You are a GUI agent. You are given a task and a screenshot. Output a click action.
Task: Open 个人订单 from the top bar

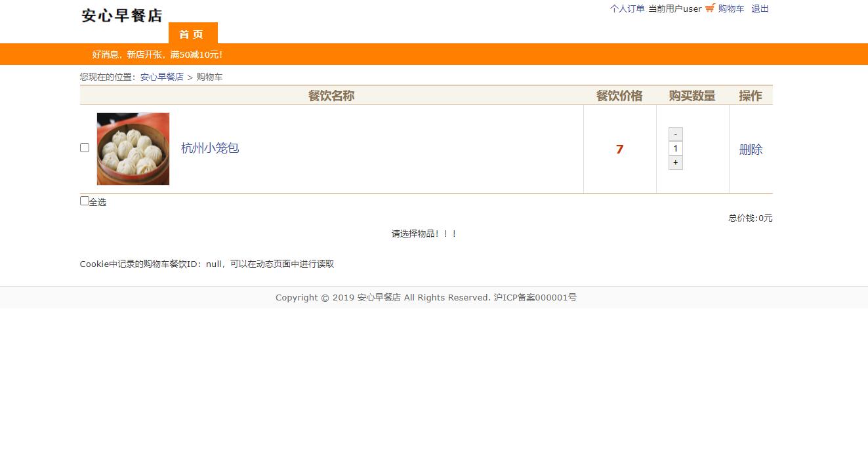(x=627, y=9)
